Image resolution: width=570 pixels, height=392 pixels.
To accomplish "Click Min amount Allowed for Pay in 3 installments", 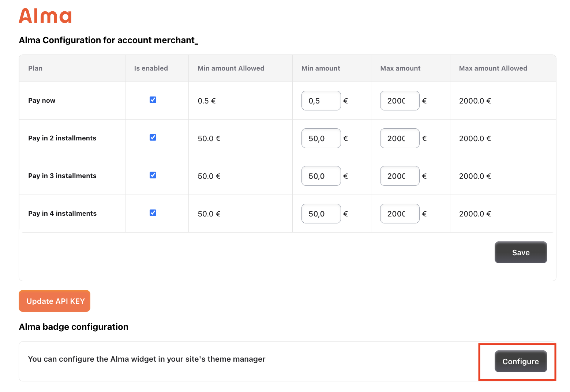I will (209, 176).
